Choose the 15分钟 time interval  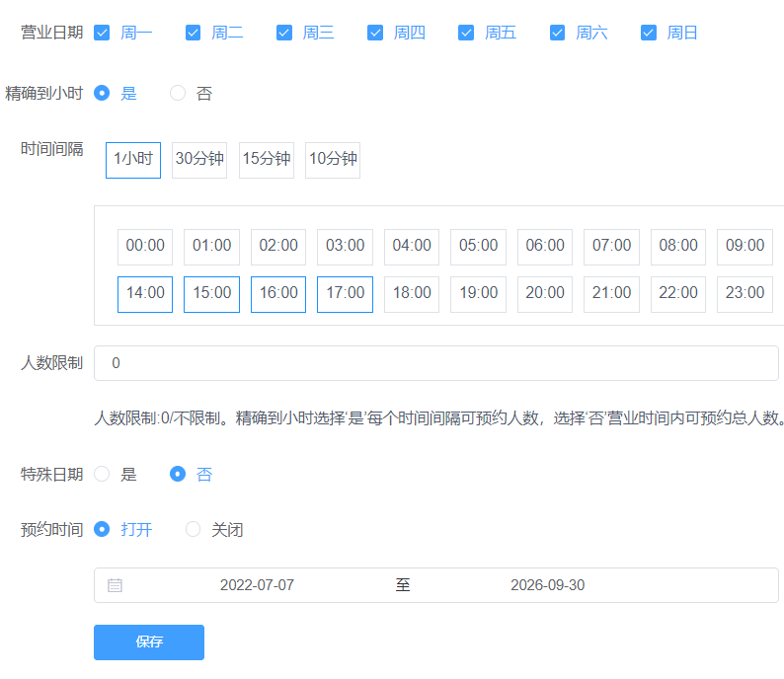pos(267,161)
